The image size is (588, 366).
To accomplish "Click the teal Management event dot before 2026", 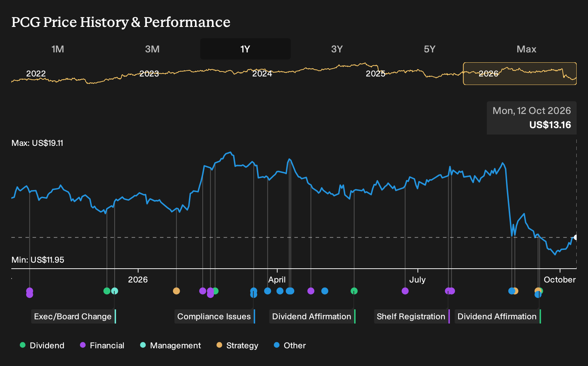I will tap(115, 291).
